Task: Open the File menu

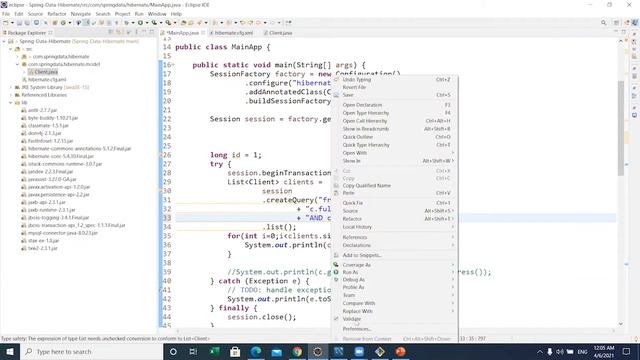Action: tap(6, 14)
